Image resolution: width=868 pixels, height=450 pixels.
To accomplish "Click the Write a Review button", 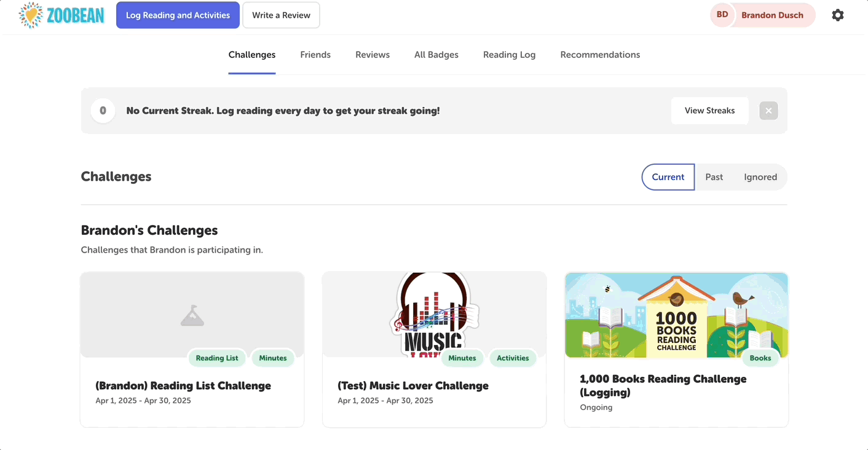I will coord(281,15).
